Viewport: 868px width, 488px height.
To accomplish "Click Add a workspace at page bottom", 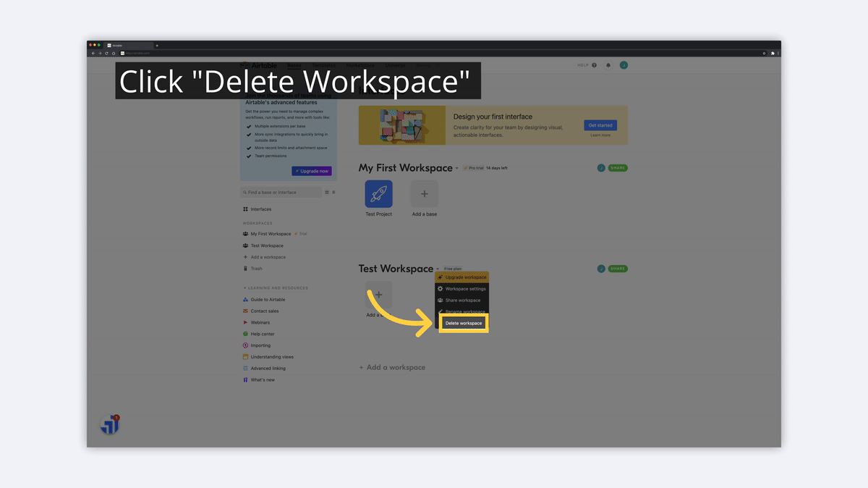I will click(x=392, y=368).
